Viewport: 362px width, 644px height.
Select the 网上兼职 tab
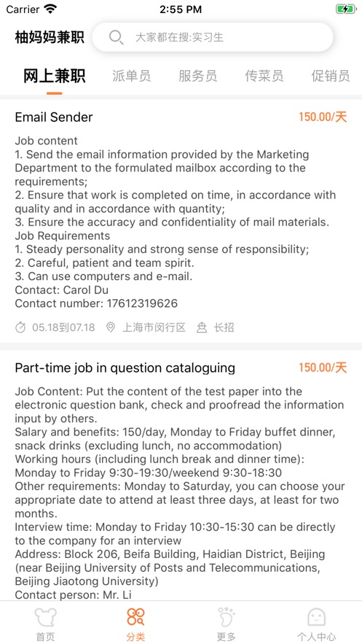pos(54,76)
